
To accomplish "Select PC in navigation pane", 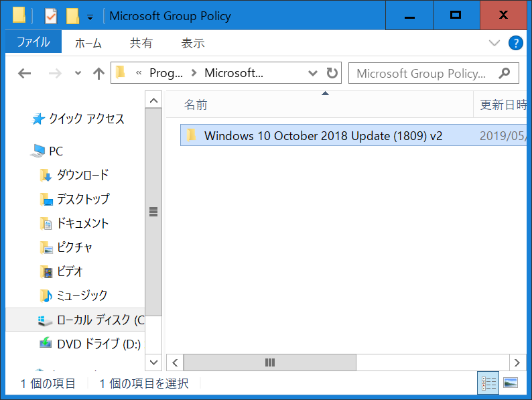I will (x=56, y=151).
